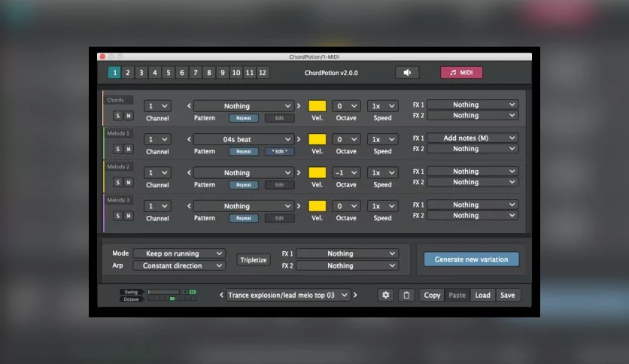Switch to slot tab 10
The image size is (629, 364).
tap(236, 72)
